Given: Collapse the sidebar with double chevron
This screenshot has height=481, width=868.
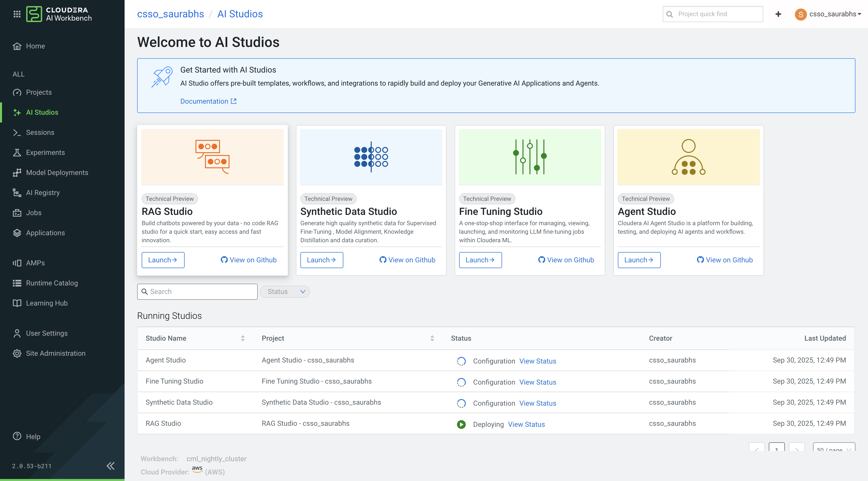Looking at the screenshot, I should point(110,466).
